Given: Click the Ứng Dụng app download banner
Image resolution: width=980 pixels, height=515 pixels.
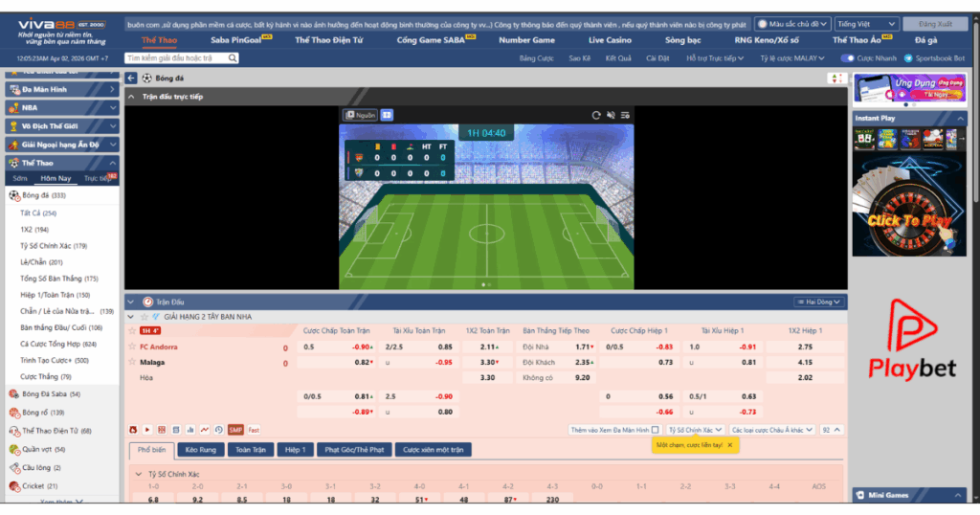Looking at the screenshot, I should pos(909,87).
